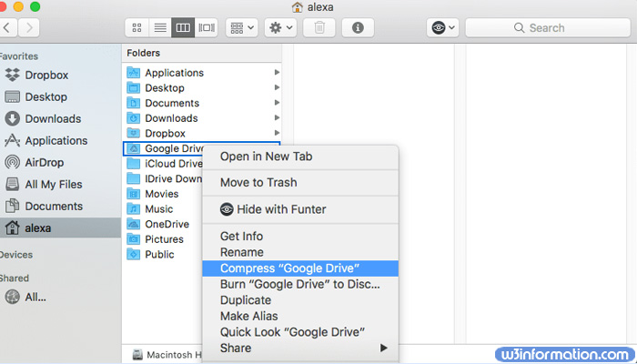This screenshot has height=364, width=637.
Task: Click the green zoom window button
Action: tap(35, 6)
